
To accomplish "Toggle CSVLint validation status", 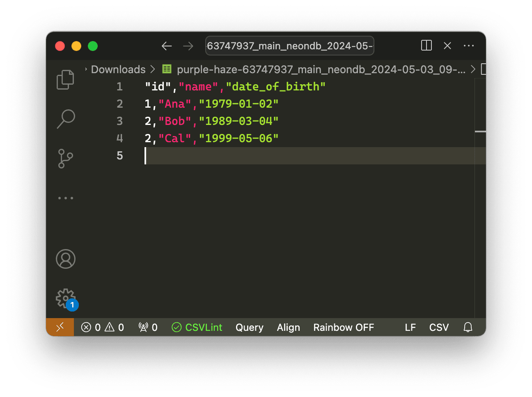I will [197, 327].
